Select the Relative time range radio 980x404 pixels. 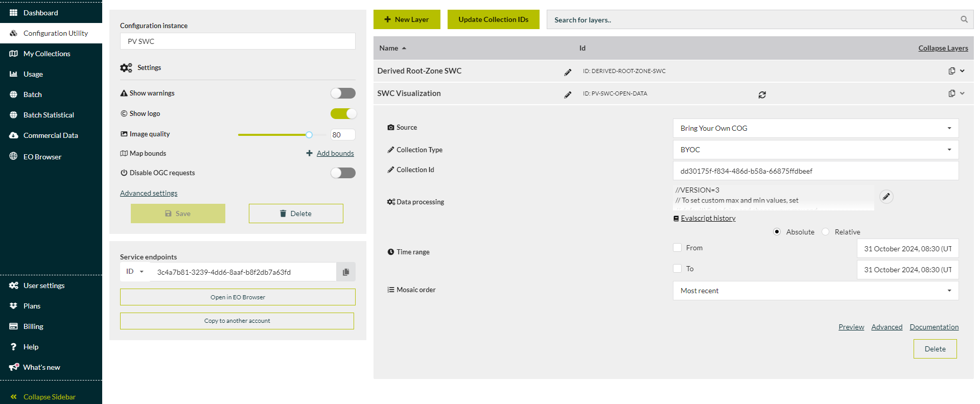825,232
